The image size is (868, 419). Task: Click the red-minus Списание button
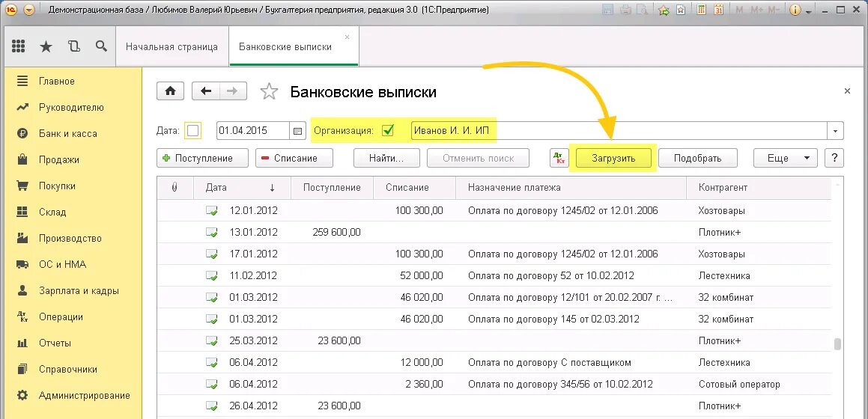tap(294, 158)
